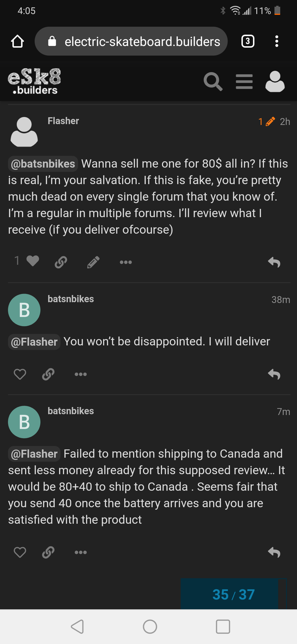
Task: Open the user profile icon in header
Action: (x=275, y=81)
